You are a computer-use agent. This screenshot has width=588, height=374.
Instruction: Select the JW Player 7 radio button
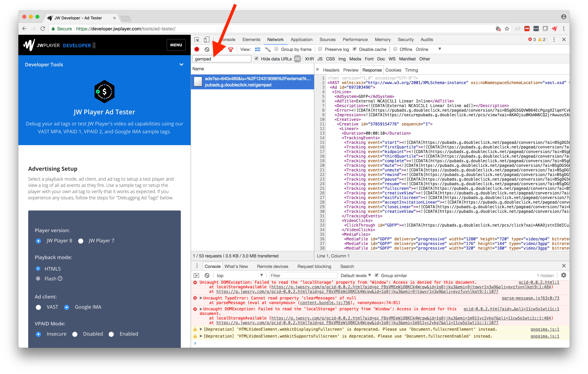click(x=81, y=241)
